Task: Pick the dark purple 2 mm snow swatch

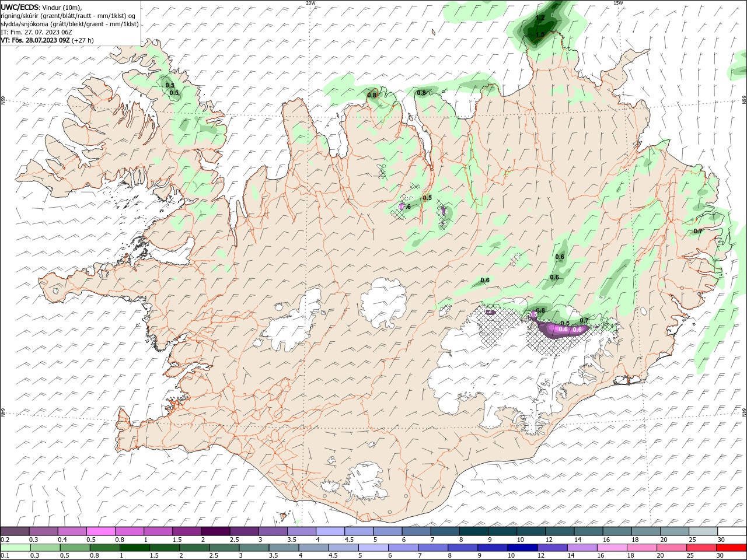Action: 215,531
